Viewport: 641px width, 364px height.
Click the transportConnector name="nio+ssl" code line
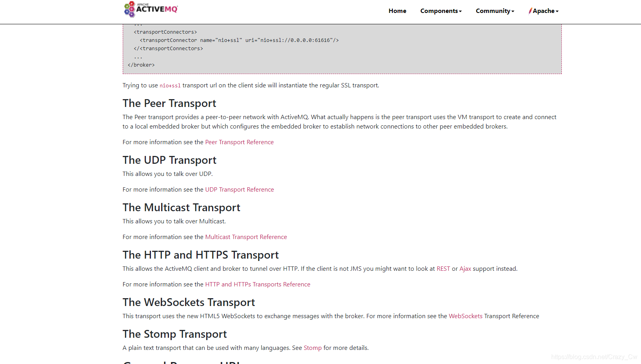click(239, 40)
